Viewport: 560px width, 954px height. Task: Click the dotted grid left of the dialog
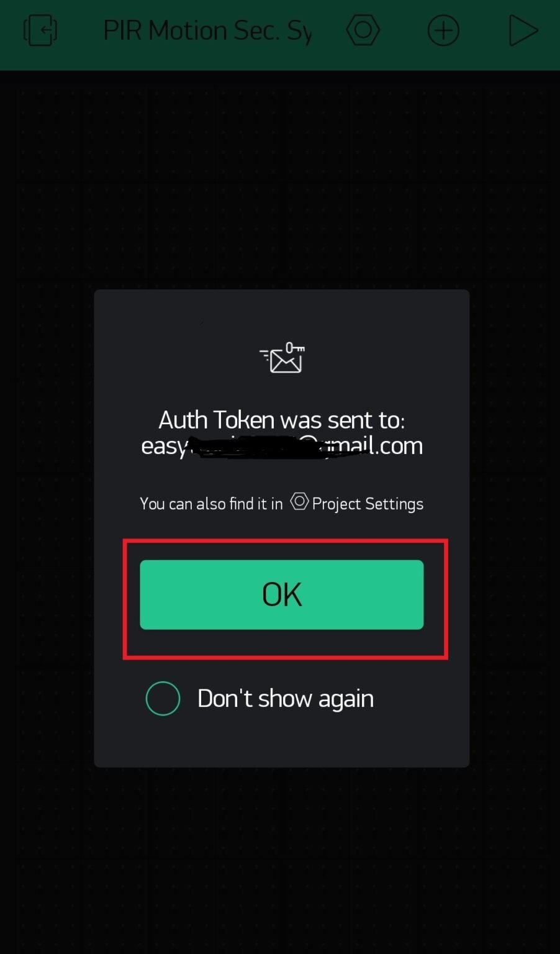pyautogui.click(x=47, y=528)
